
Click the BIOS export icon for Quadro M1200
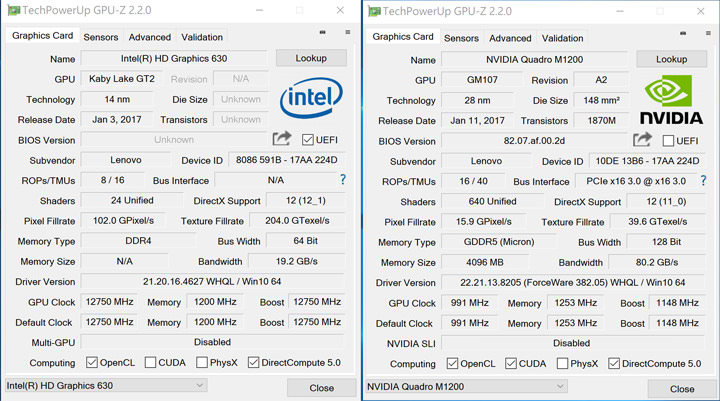click(641, 140)
